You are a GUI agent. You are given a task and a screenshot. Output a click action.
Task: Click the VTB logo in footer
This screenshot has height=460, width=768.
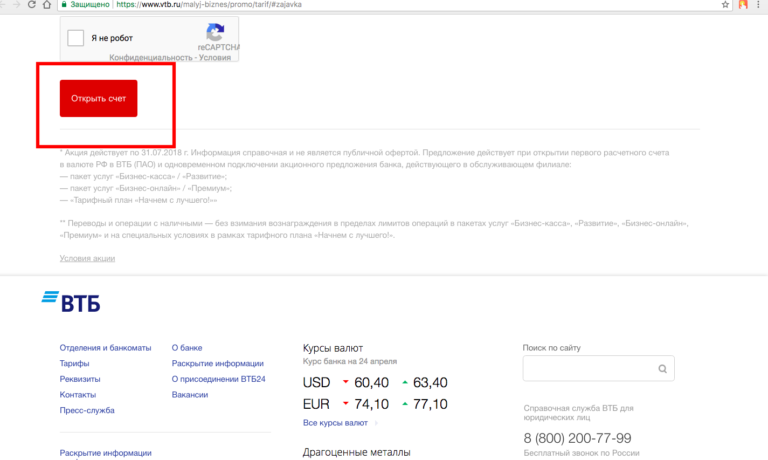pyautogui.click(x=71, y=303)
